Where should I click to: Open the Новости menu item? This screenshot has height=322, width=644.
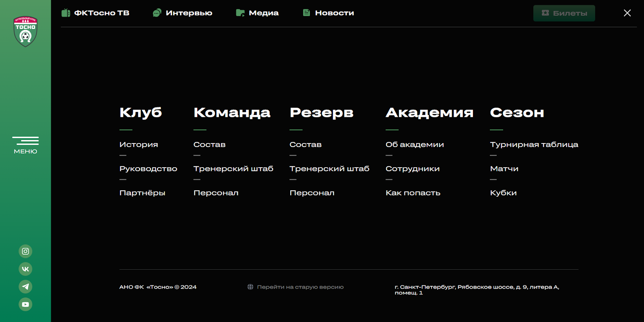click(329, 13)
